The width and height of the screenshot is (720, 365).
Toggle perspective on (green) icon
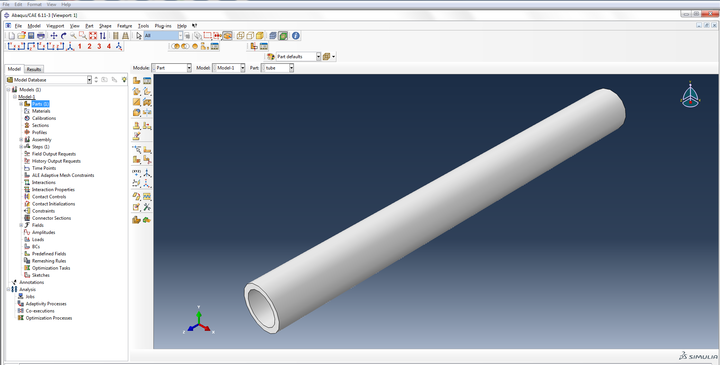pyautogui.click(x=283, y=36)
